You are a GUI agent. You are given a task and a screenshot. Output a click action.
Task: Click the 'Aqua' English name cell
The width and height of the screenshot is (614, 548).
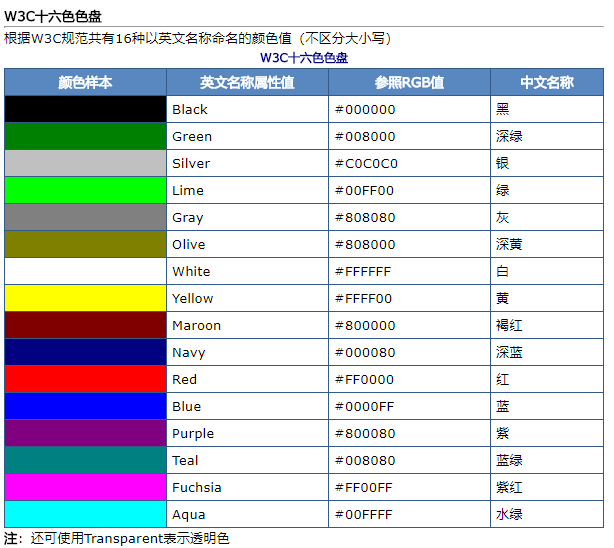click(x=248, y=515)
